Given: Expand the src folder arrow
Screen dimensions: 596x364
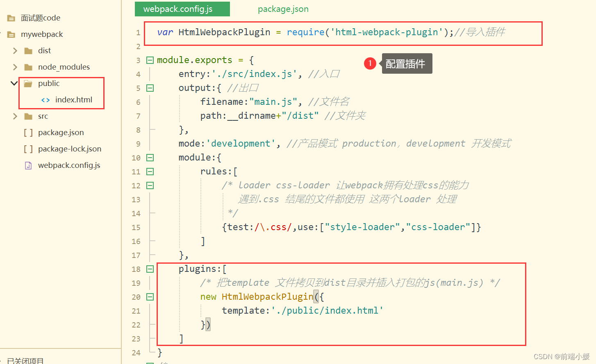Looking at the screenshot, I should click(x=15, y=116).
